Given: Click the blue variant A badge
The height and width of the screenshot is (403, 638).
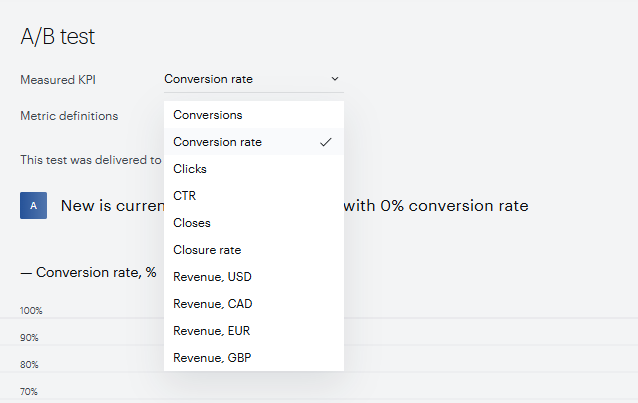Looking at the screenshot, I should (x=33, y=206).
